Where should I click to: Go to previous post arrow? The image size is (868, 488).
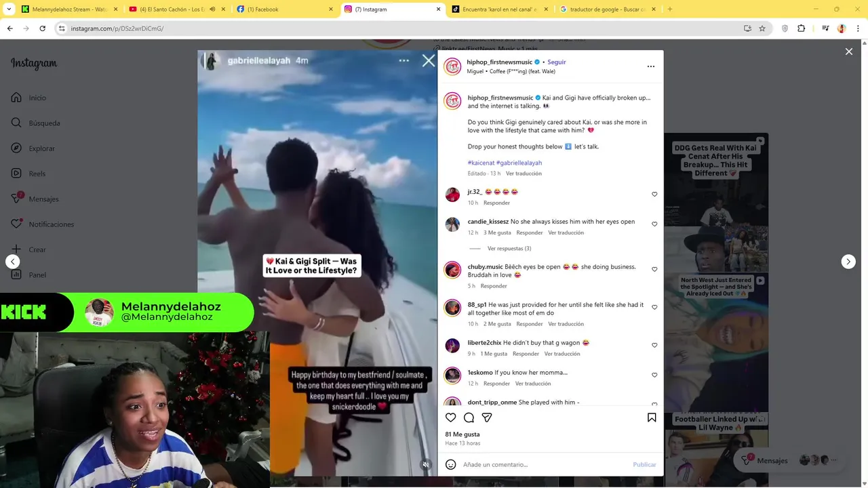coord(12,262)
